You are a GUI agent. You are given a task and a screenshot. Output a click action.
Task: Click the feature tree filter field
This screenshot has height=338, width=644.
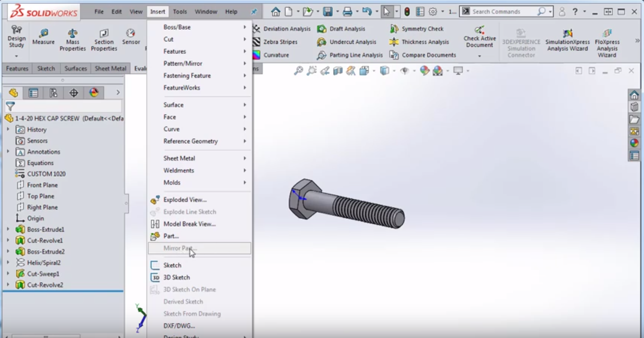click(x=63, y=106)
